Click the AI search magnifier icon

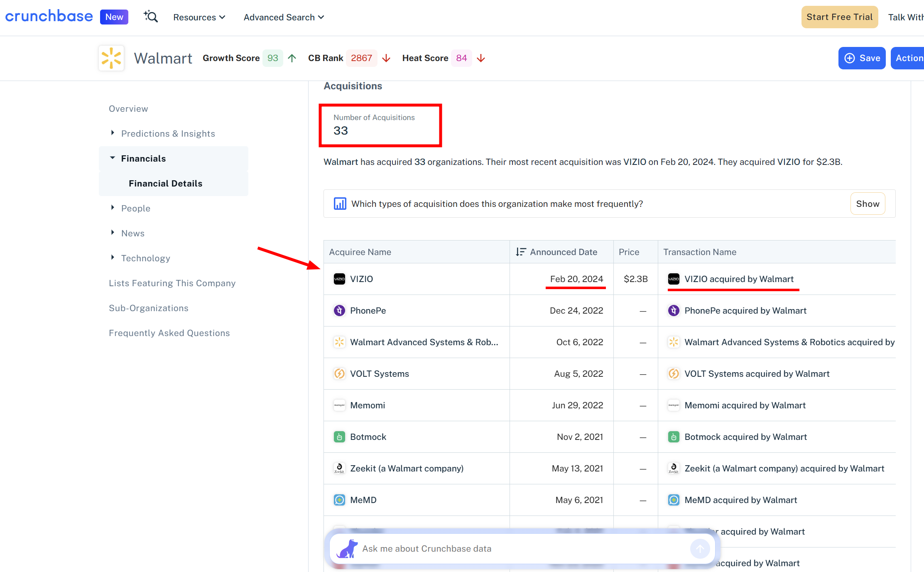151,17
